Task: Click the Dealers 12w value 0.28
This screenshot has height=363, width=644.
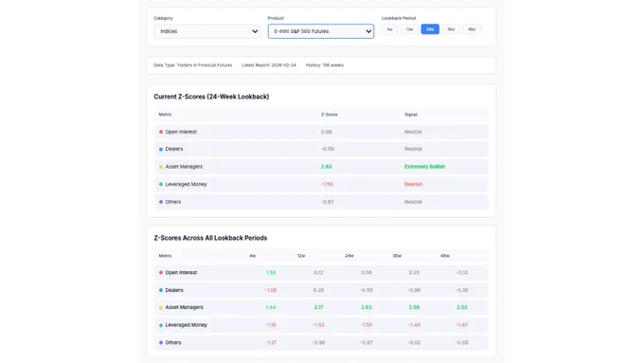Action: (x=318, y=290)
